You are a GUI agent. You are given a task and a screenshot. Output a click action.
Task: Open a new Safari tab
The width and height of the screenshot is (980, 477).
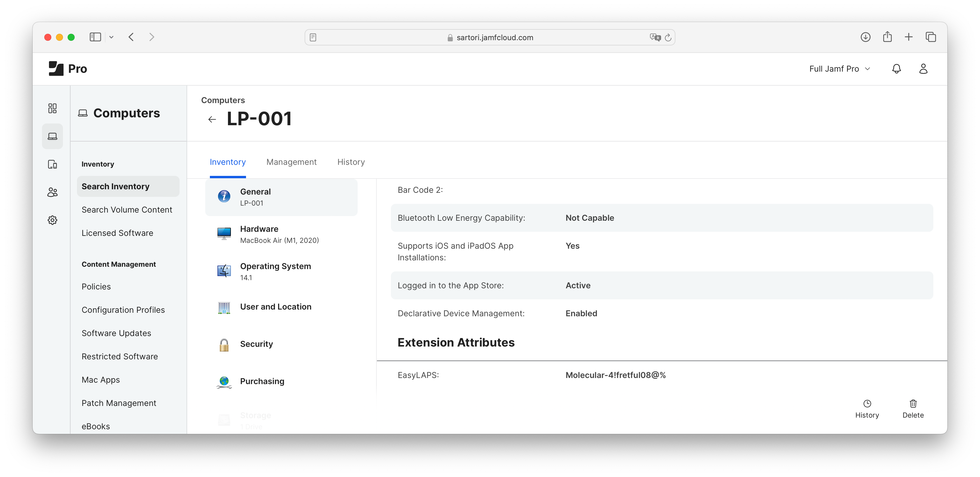click(908, 37)
